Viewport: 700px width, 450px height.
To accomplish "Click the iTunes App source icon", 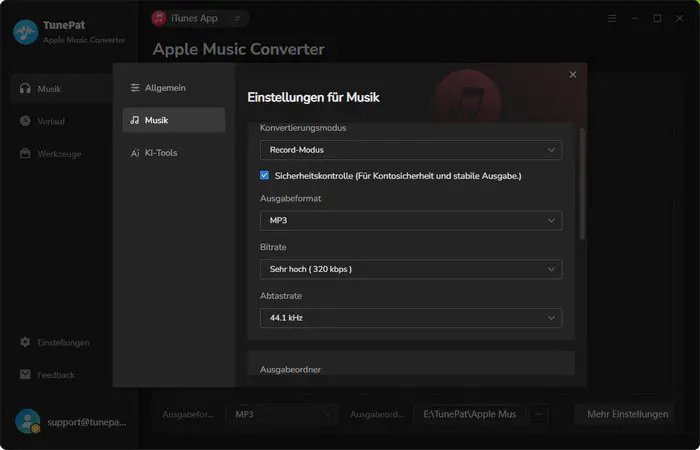I will (x=159, y=18).
